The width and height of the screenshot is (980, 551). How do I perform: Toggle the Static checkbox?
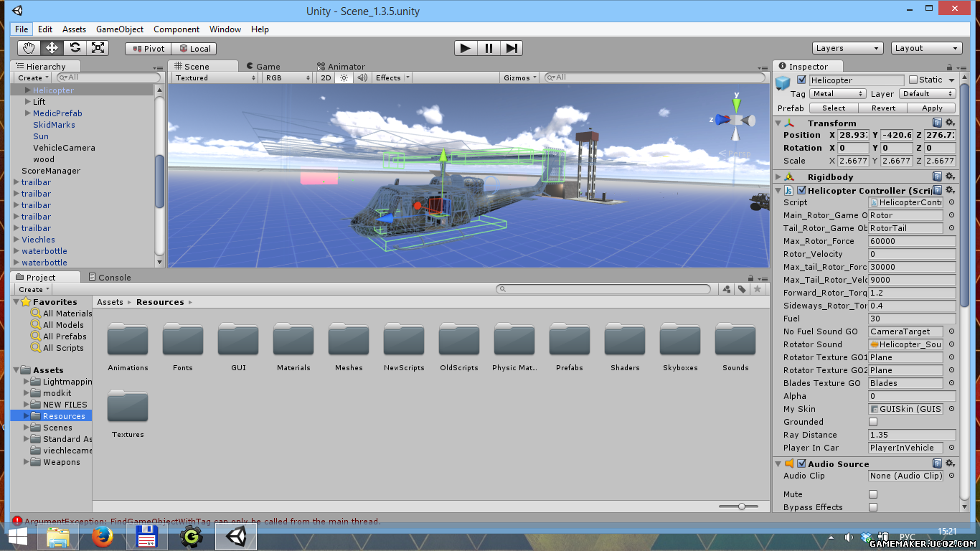point(913,80)
